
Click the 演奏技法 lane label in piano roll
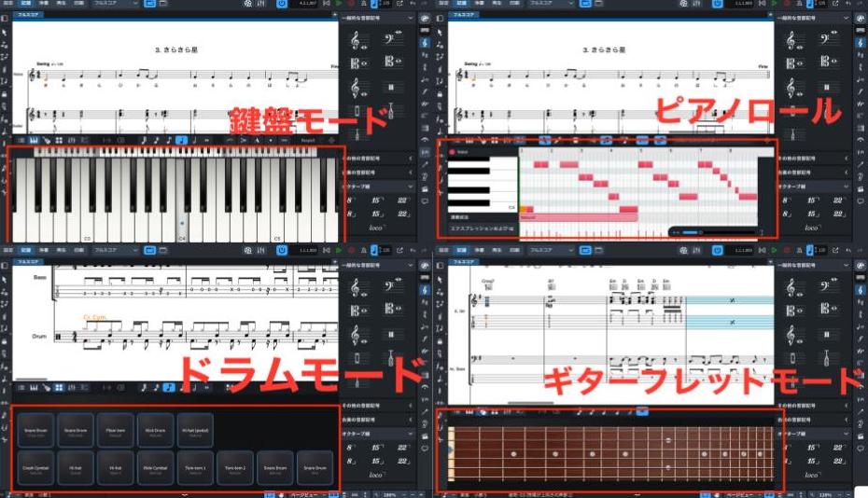pos(483,217)
